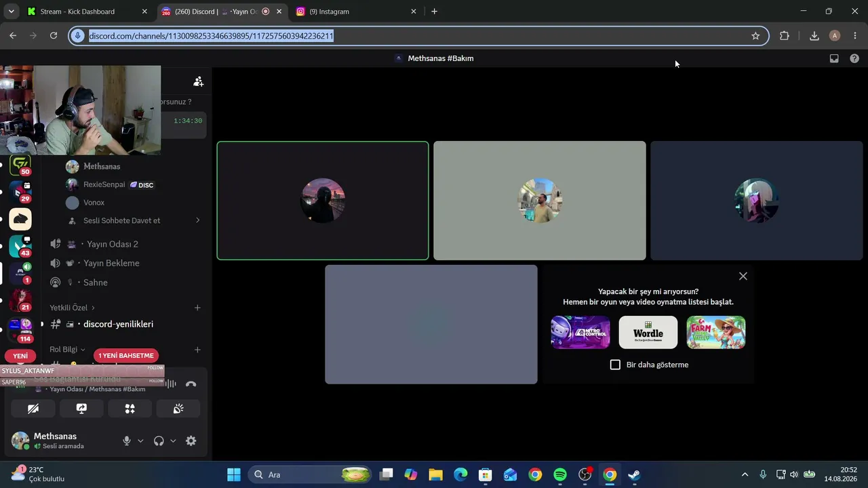Open server icon with badge 21
The width and height of the screenshot is (868, 488).
click(20, 300)
